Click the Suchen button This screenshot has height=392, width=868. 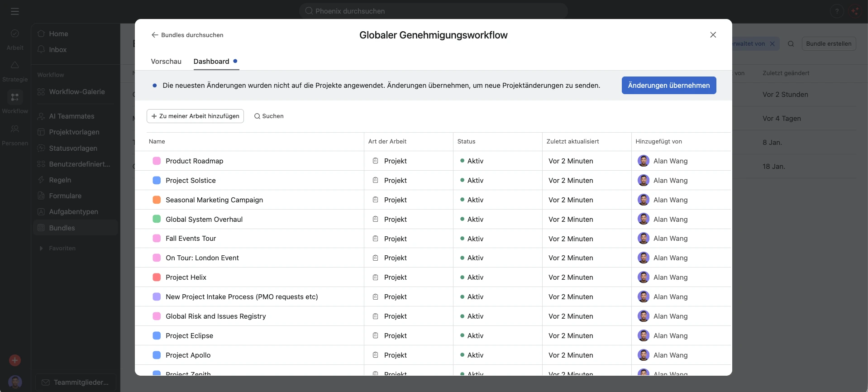click(269, 116)
